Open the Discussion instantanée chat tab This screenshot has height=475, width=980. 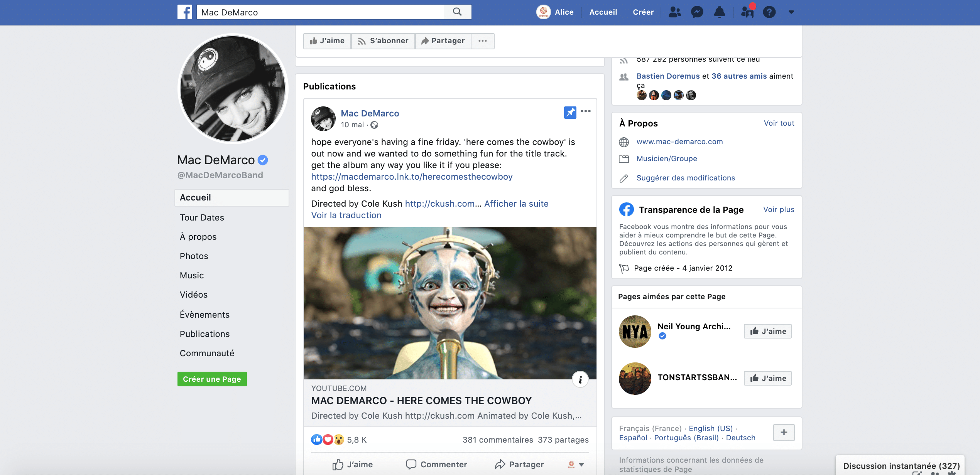click(x=901, y=466)
